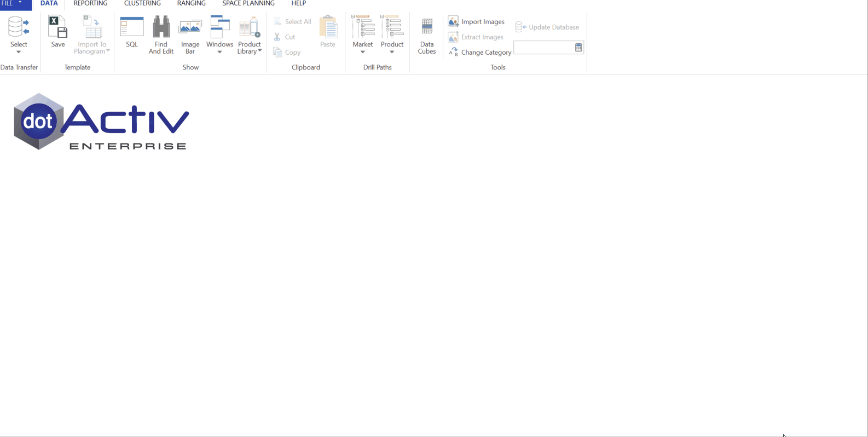868x437 pixels.
Task: Click the Import Images label
Action: click(483, 22)
